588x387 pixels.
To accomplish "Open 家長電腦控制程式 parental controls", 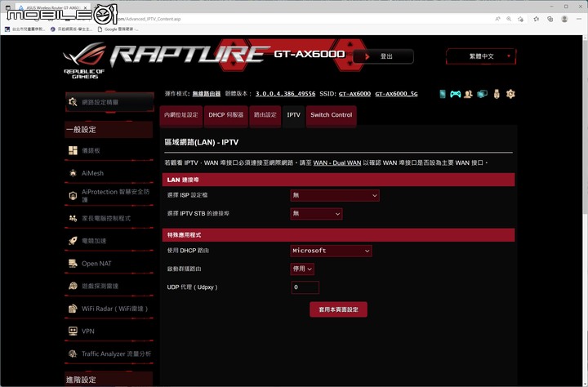I will (x=109, y=218).
